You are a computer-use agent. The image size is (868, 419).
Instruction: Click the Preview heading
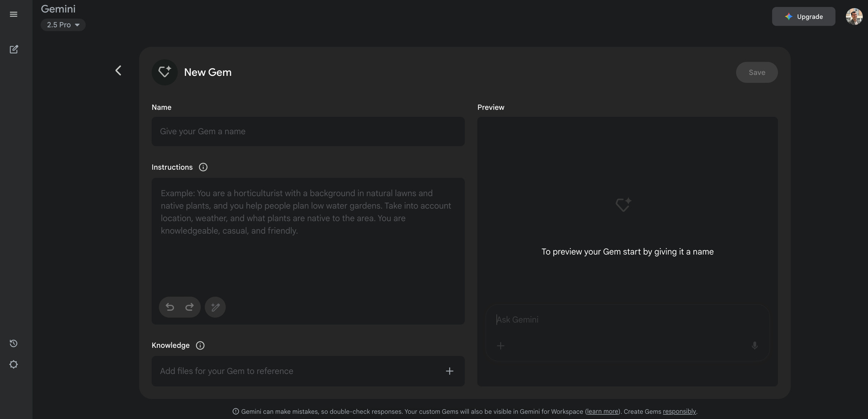(x=491, y=107)
